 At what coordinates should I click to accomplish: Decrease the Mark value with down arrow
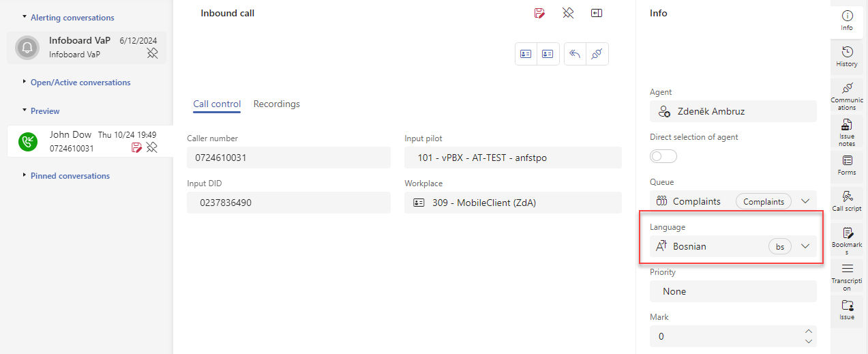tap(809, 341)
